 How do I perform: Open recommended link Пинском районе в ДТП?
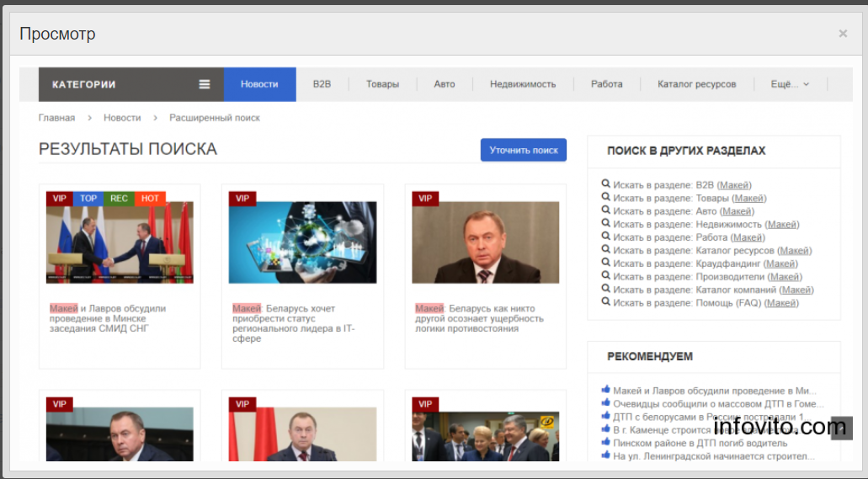click(700, 443)
